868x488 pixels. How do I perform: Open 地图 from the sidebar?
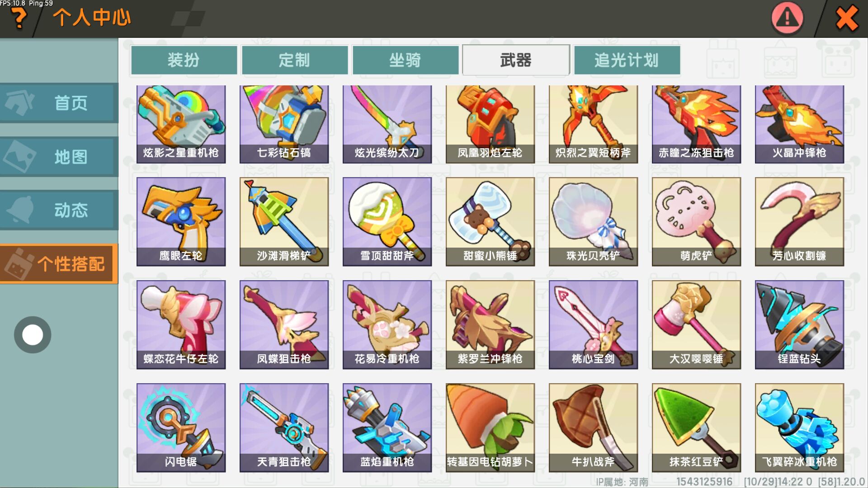[59, 157]
